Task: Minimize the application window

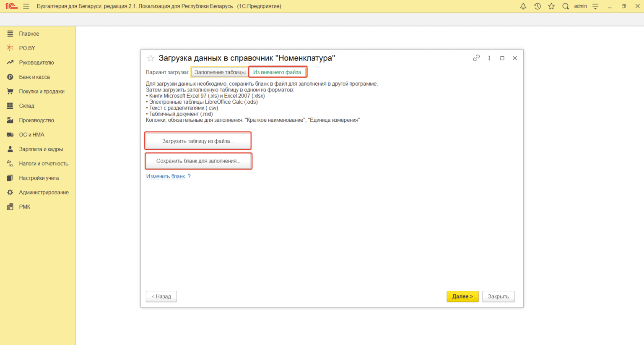Action: pos(610,6)
